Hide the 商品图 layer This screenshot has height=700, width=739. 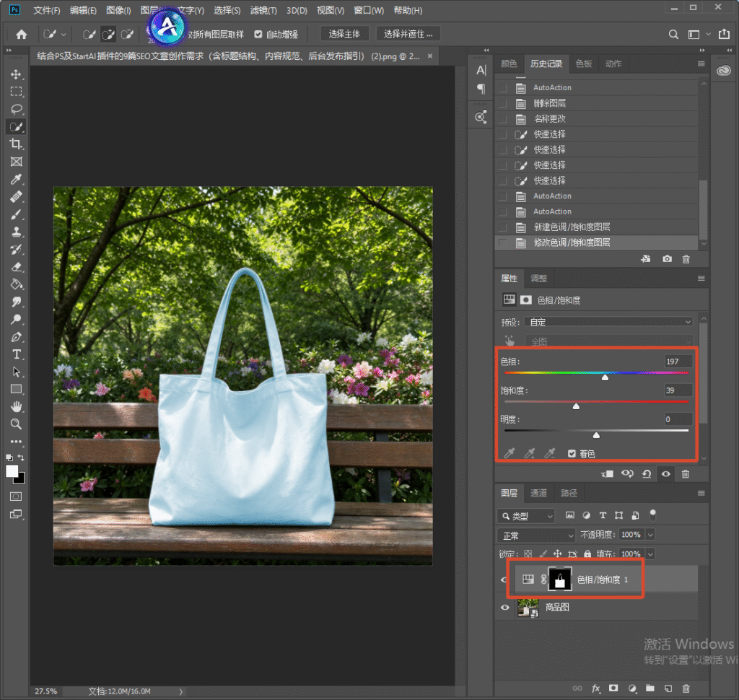(x=504, y=607)
